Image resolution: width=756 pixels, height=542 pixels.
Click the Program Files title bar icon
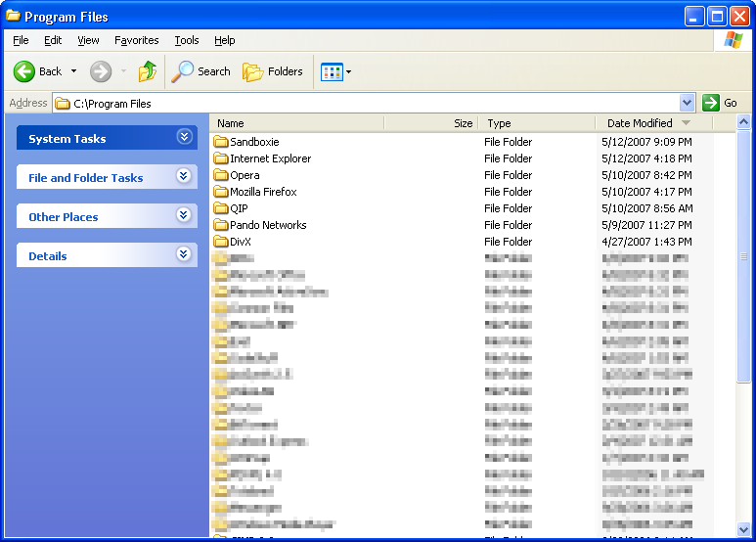pyautogui.click(x=13, y=16)
